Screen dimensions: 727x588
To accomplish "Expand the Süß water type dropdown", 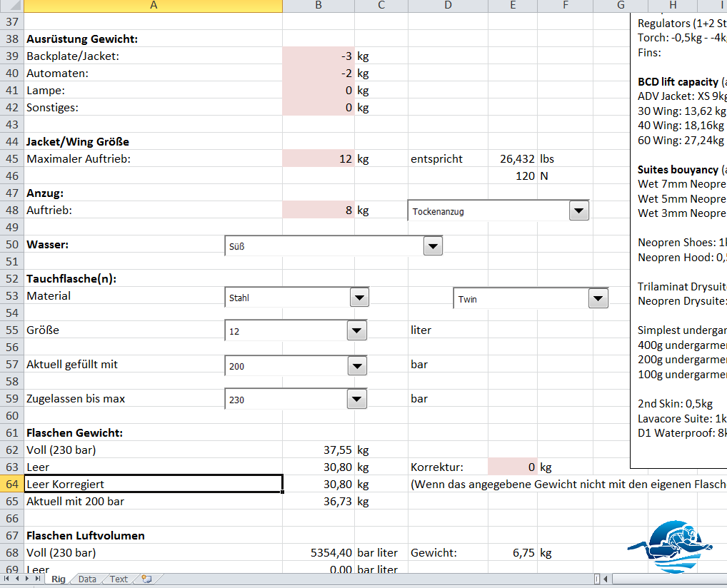I will tap(432, 246).
